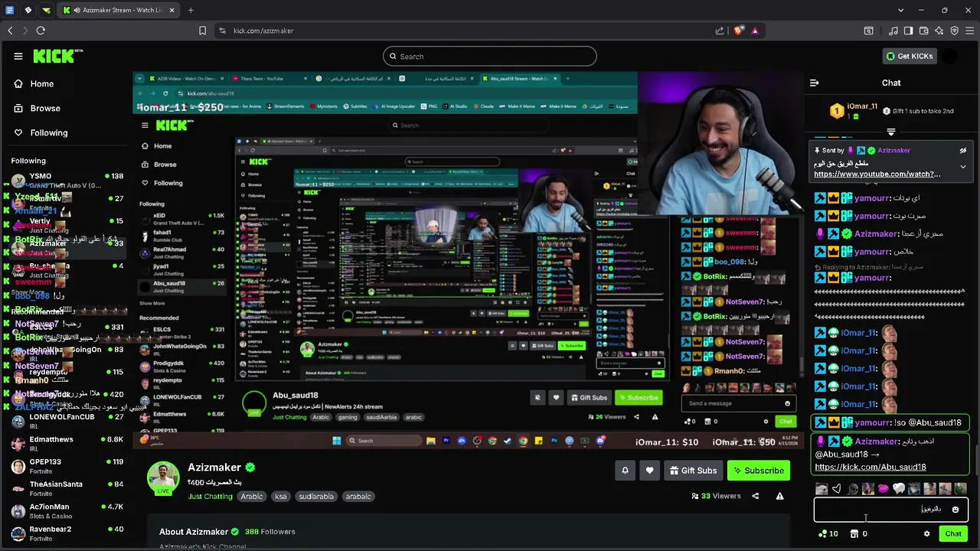Image resolution: width=980 pixels, height=551 pixels.
Task: Insert the white sheep emote
Action: (899, 488)
